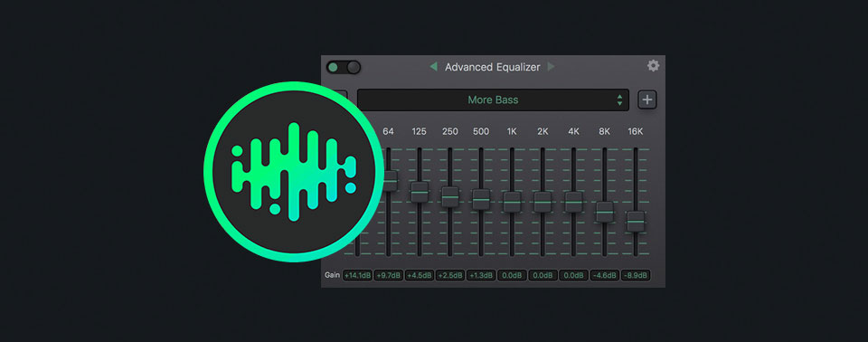This screenshot has width=868, height=342.
Task: Click the 500 frequency label
Action: click(x=481, y=132)
